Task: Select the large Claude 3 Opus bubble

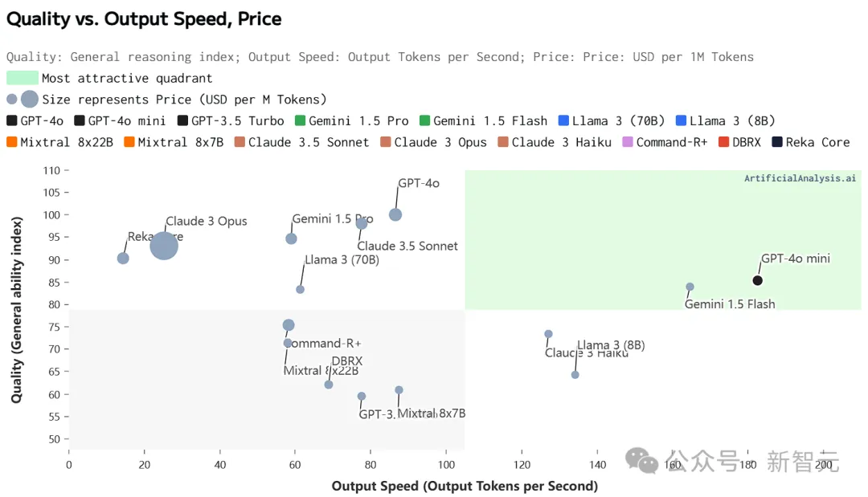Action: tap(164, 245)
